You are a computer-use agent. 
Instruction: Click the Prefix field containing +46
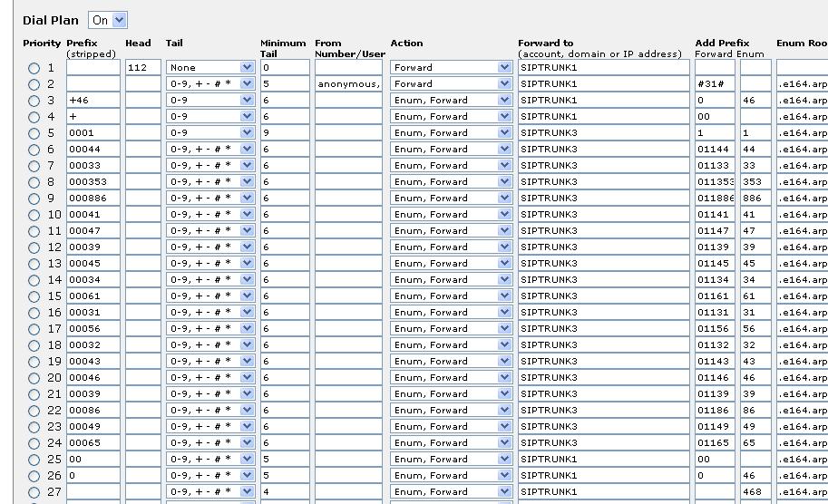pyautogui.click(x=93, y=100)
